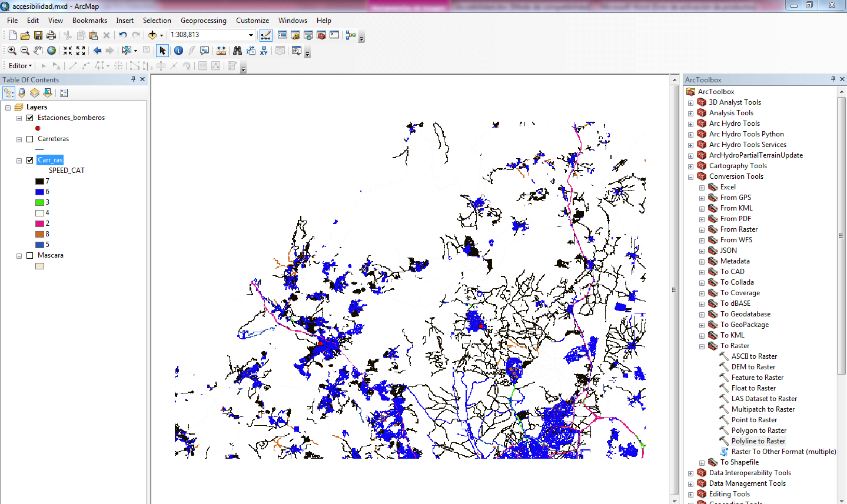
Task: Switch TOC to List By Source
Action: point(22,93)
